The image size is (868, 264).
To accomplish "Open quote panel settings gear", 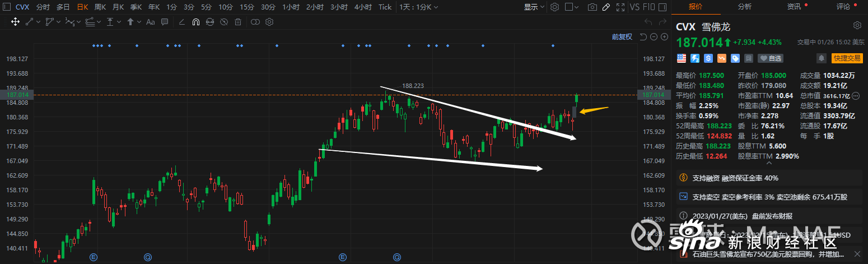I will coord(857,25).
